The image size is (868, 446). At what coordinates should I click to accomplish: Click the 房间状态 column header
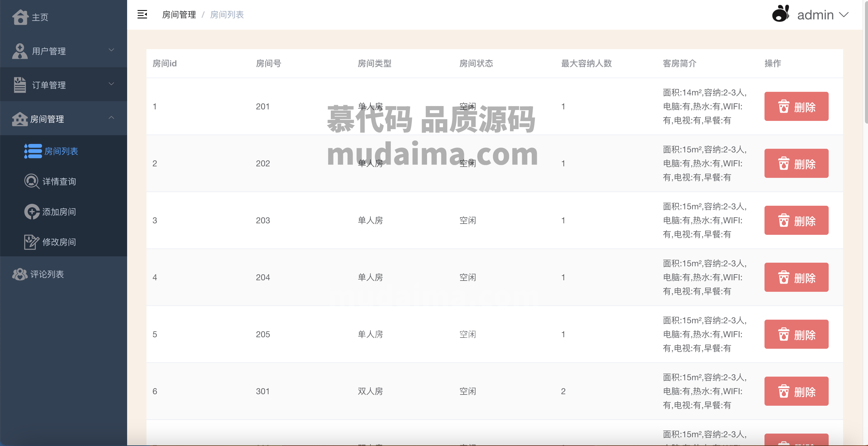coord(476,63)
